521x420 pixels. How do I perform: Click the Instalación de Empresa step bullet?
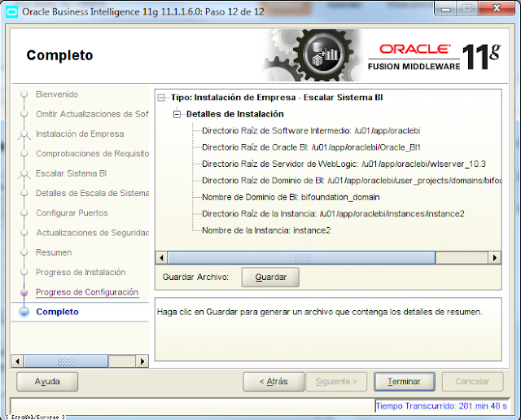point(24,134)
